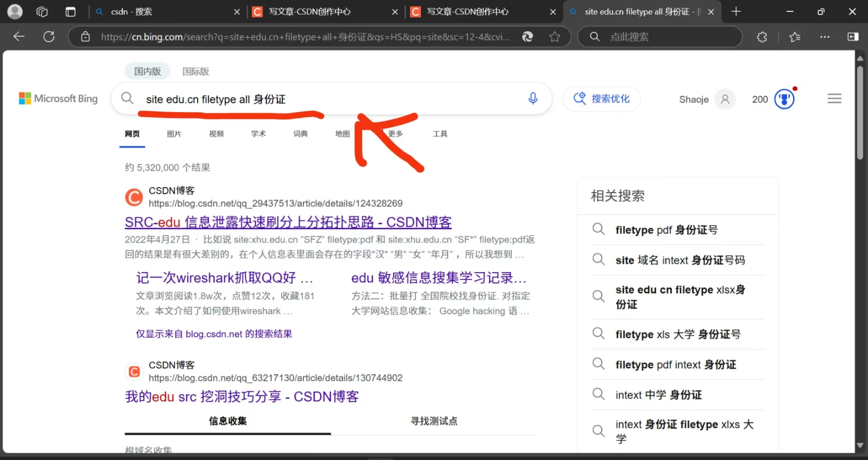Open the Bing hamburger menu
Screen dimensions: 868x460
[835, 99]
